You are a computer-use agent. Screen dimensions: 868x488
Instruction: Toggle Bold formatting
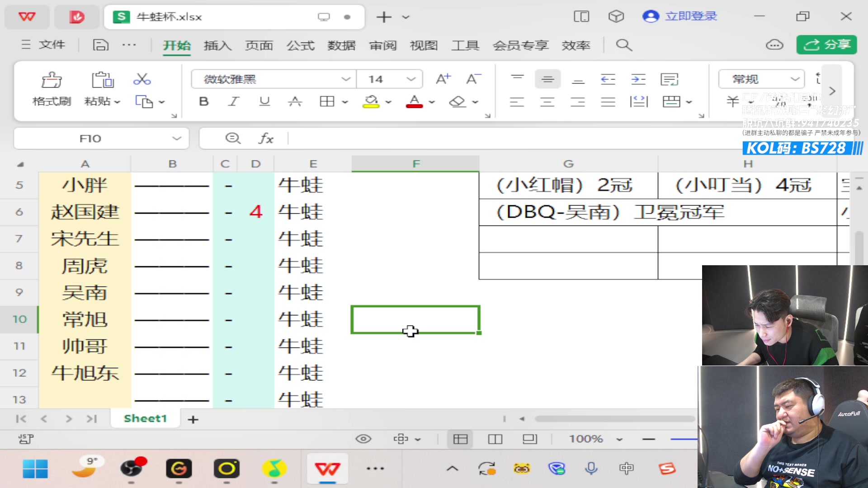tap(204, 102)
